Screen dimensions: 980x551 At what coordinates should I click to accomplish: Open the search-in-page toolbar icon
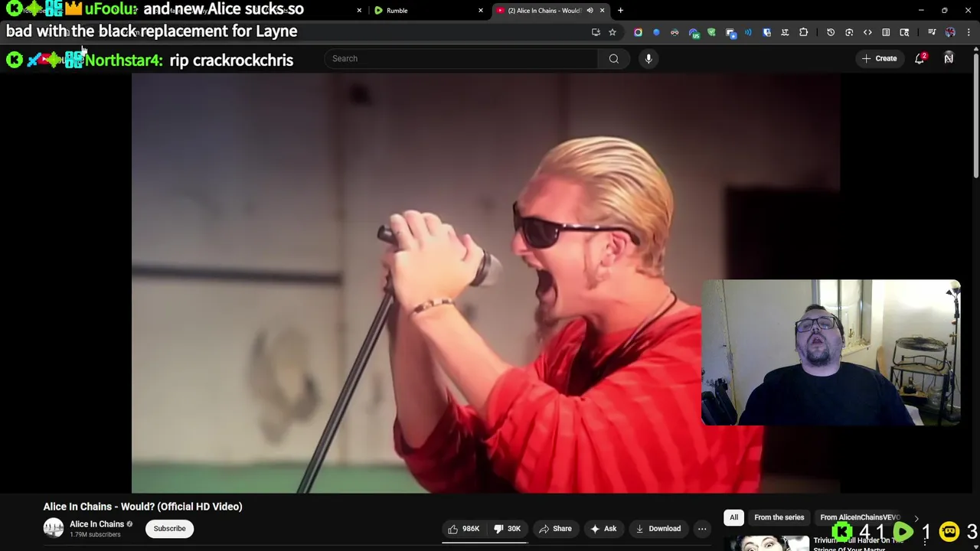(904, 32)
